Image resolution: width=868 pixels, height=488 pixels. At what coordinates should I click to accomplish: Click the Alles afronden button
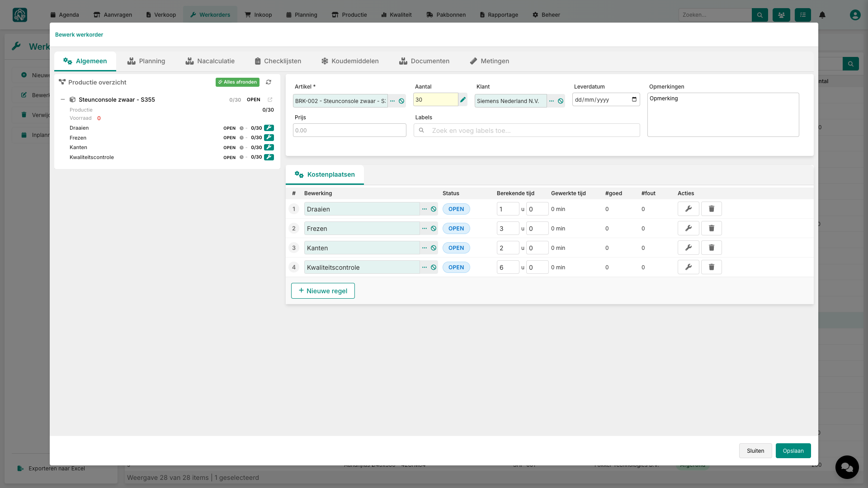click(x=237, y=82)
